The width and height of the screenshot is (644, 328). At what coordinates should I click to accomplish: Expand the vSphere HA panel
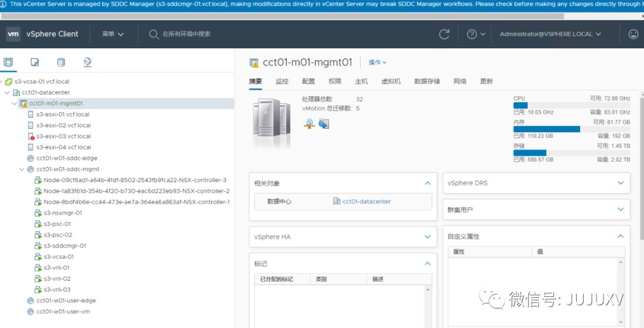pyautogui.click(x=428, y=237)
